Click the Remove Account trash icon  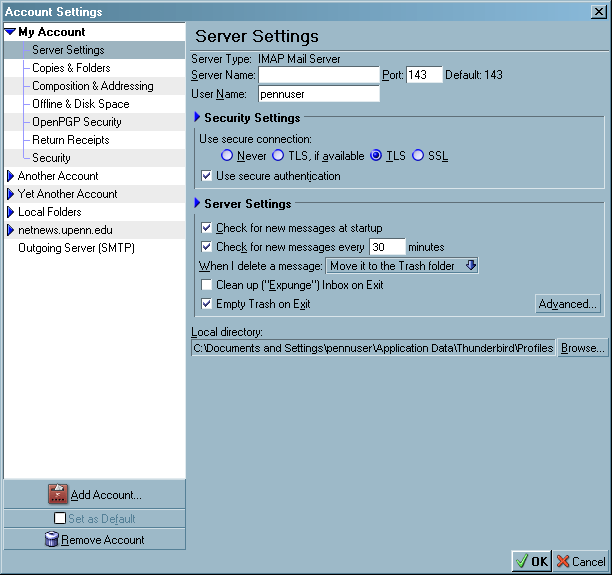click(51, 540)
